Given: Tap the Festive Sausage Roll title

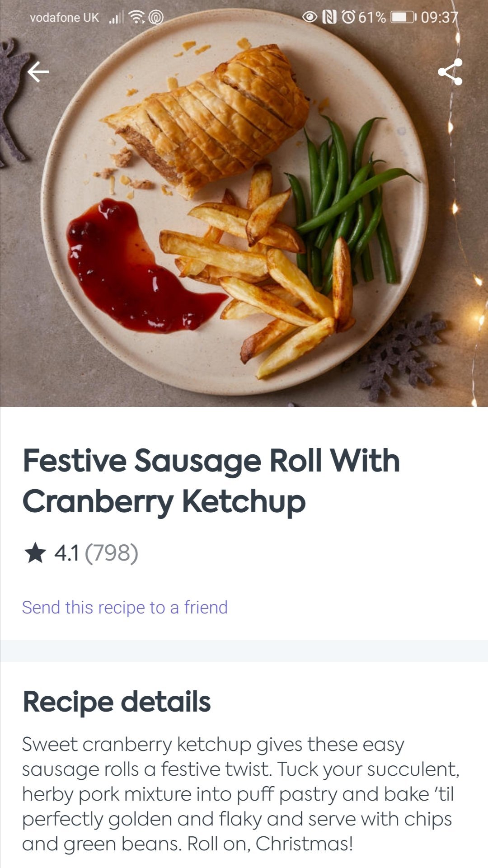Looking at the screenshot, I should click(x=211, y=481).
